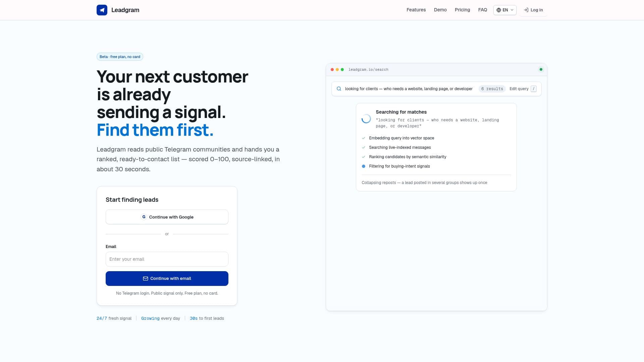Click the slash shortcut key icon
The height and width of the screenshot is (362, 644).
534,89
